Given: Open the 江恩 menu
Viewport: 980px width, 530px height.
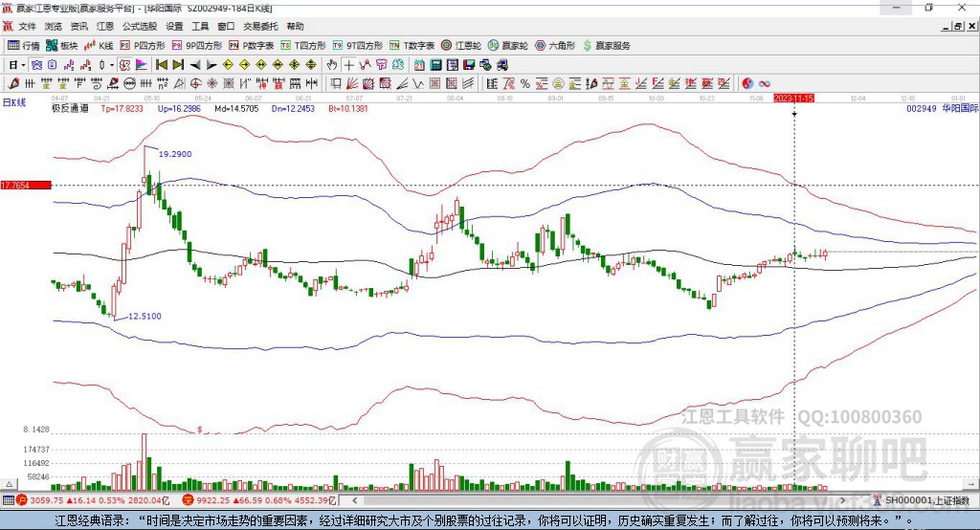Looking at the screenshot, I should (105, 26).
